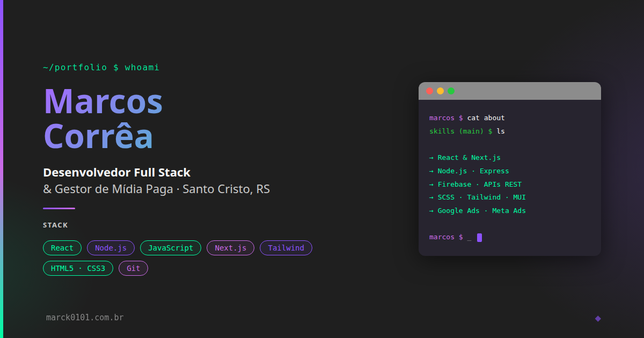
Task: Select the HTML5 · CSS3 tag
Action: tap(78, 268)
